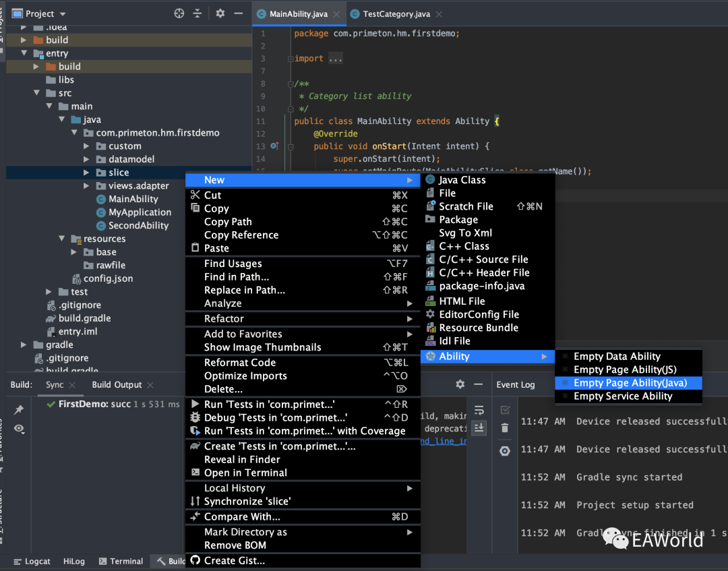Click the pin icon in Build panel
The height and width of the screenshot is (571, 728).
click(x=19, y=409)
